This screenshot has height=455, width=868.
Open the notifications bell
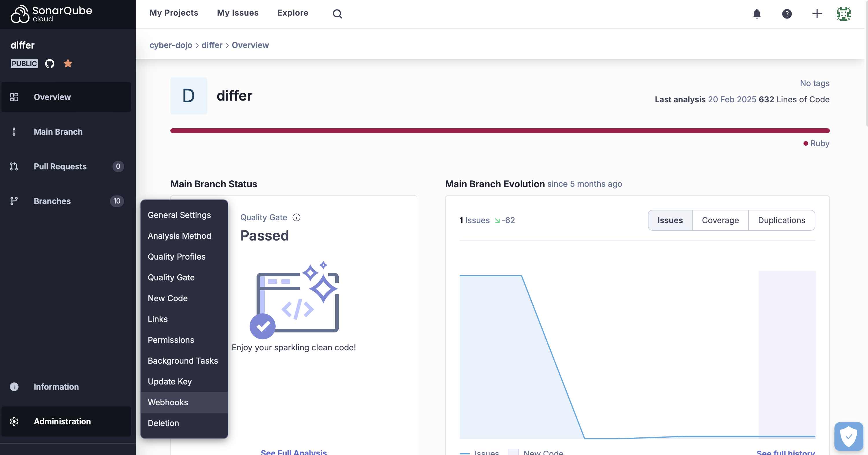click(x=757, y=14)
